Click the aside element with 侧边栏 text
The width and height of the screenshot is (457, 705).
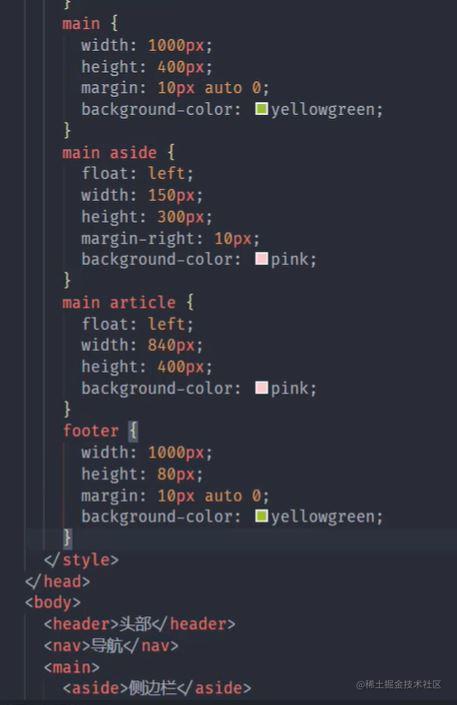pyautogui.click(x=157, y=688)
